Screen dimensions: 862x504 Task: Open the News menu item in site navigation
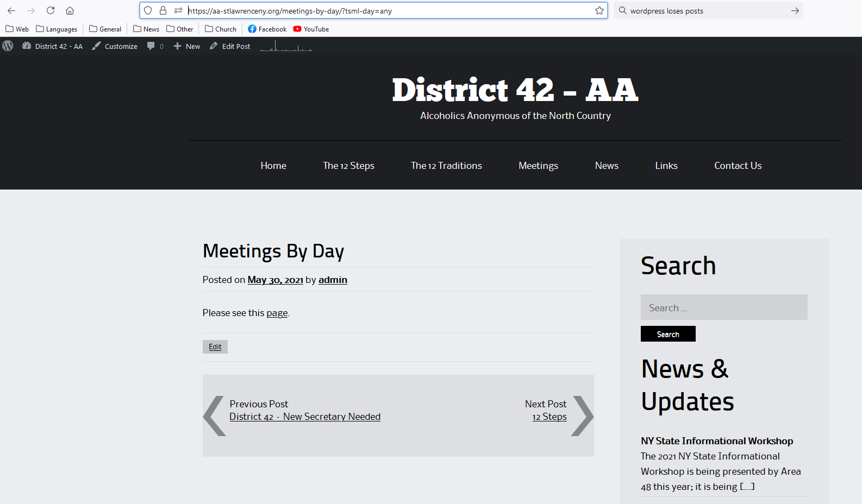[607, 166]
